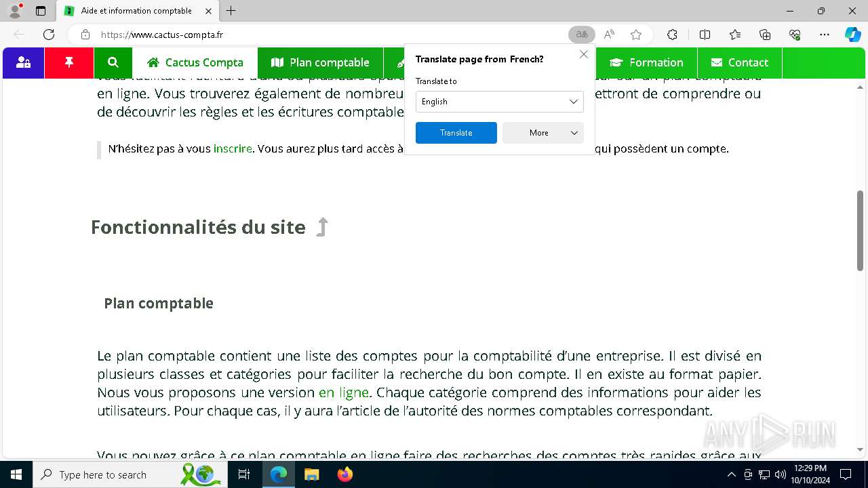Click the red pin icon button
Image resolution: width=868 pixels, height=488 pixels.
point(69,62)
